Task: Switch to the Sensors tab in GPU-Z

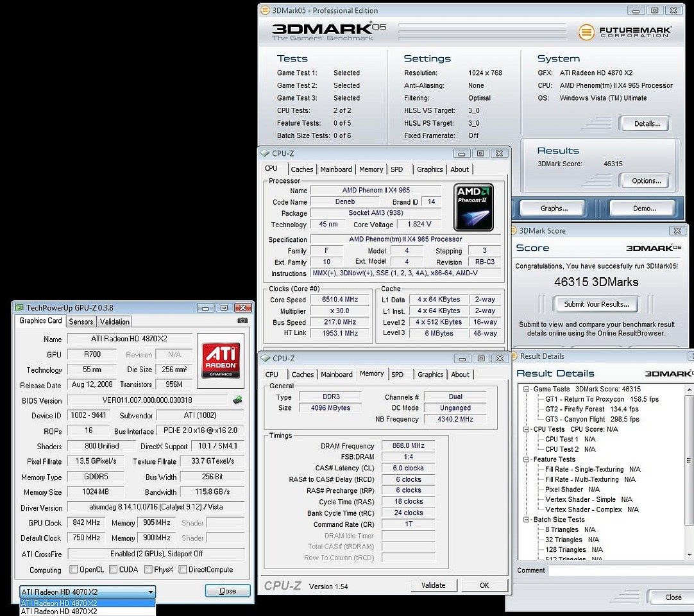Action: pos(81,321)
